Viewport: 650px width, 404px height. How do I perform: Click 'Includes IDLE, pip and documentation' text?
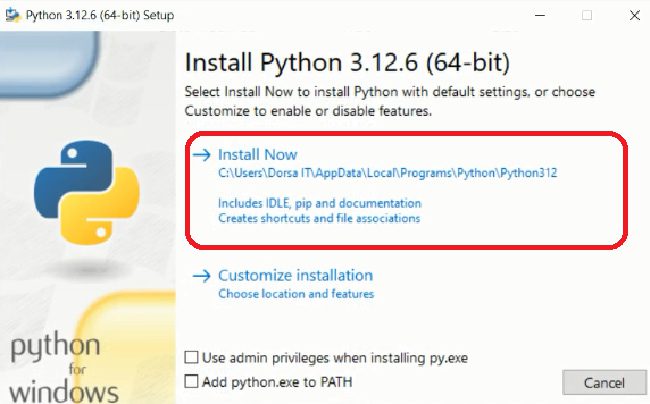[x=320, y=203]
